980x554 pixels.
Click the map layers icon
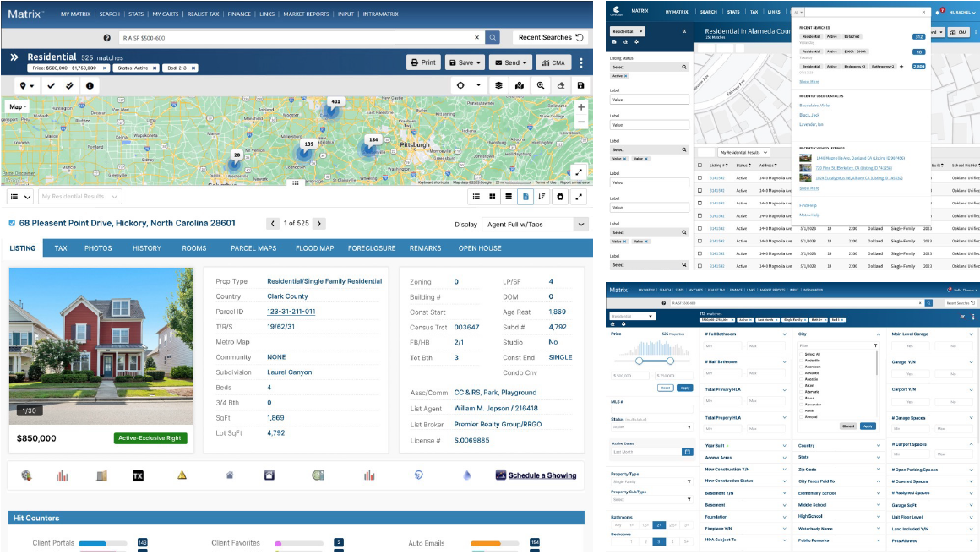point(498,86)
